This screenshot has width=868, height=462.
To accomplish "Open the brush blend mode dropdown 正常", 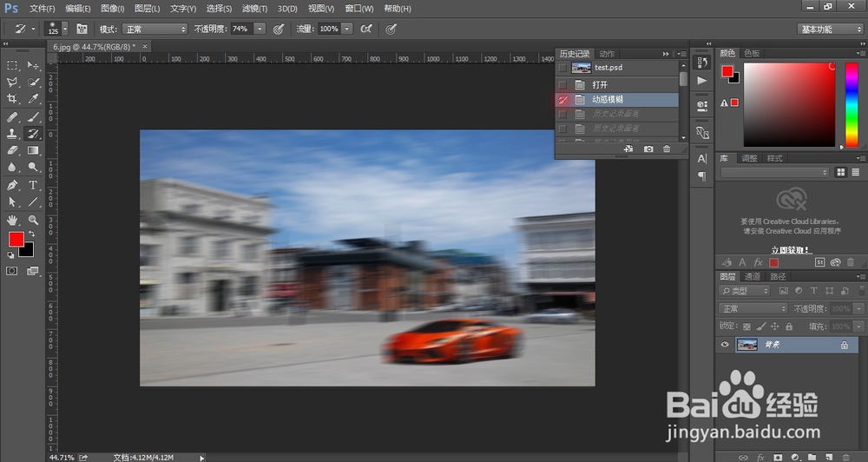I will coord(155,29).
